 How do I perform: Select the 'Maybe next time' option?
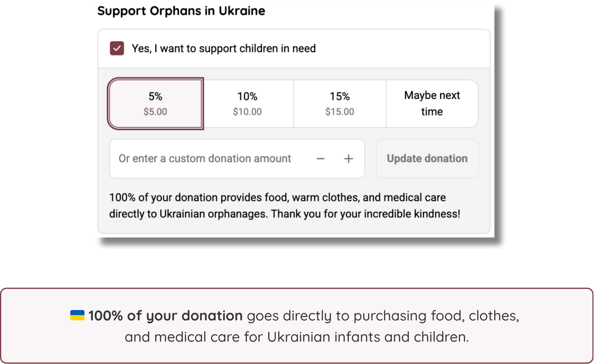click(x=432, y=103)
